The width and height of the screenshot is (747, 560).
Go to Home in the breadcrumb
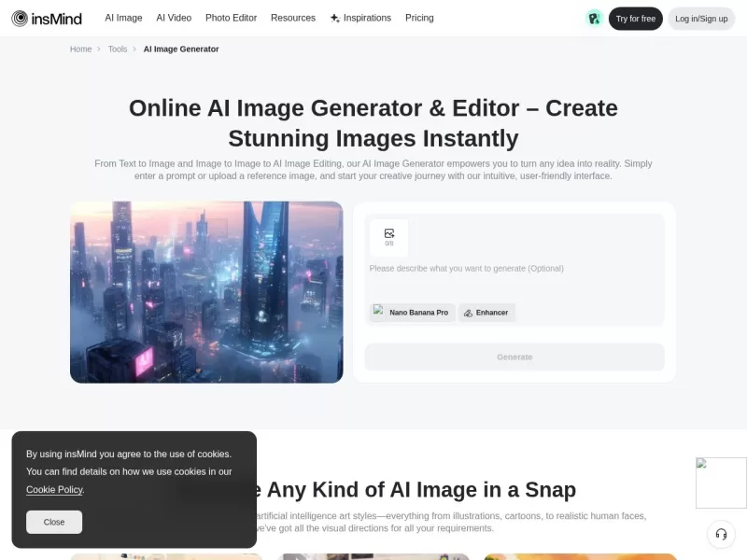pyautogui.click(x=80, y=49)
